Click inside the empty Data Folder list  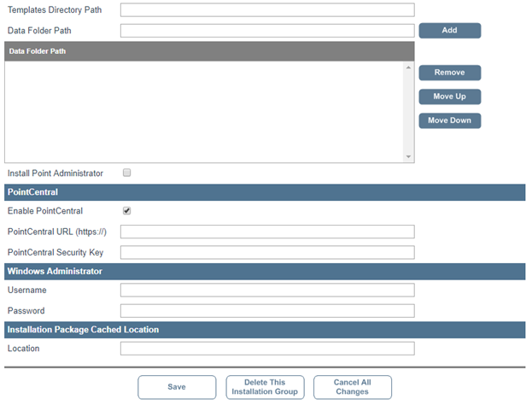(x=203, y=111)
